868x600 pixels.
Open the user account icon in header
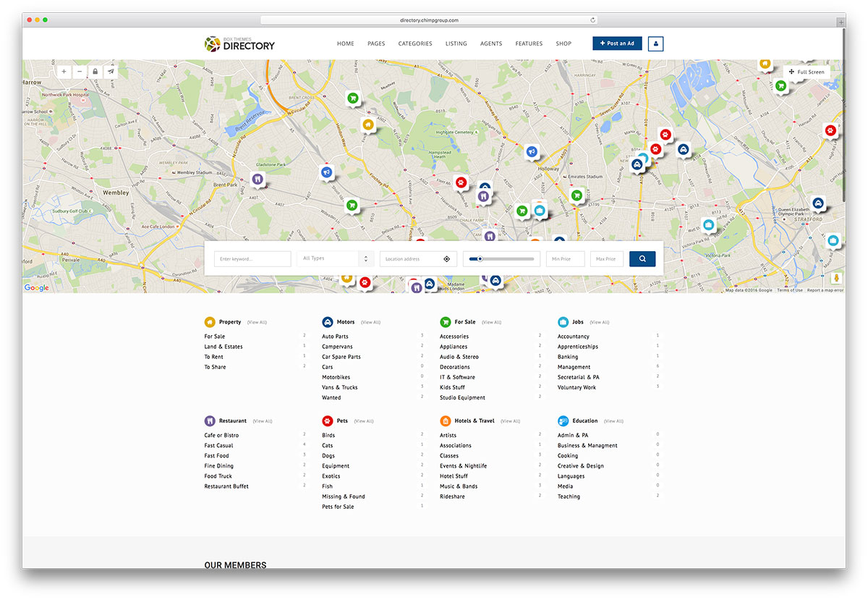click(x=656, y=43)
